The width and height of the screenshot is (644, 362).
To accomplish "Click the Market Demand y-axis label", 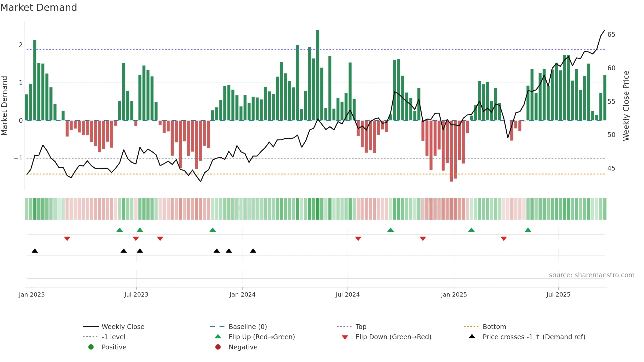I will [x=4, y=106].
